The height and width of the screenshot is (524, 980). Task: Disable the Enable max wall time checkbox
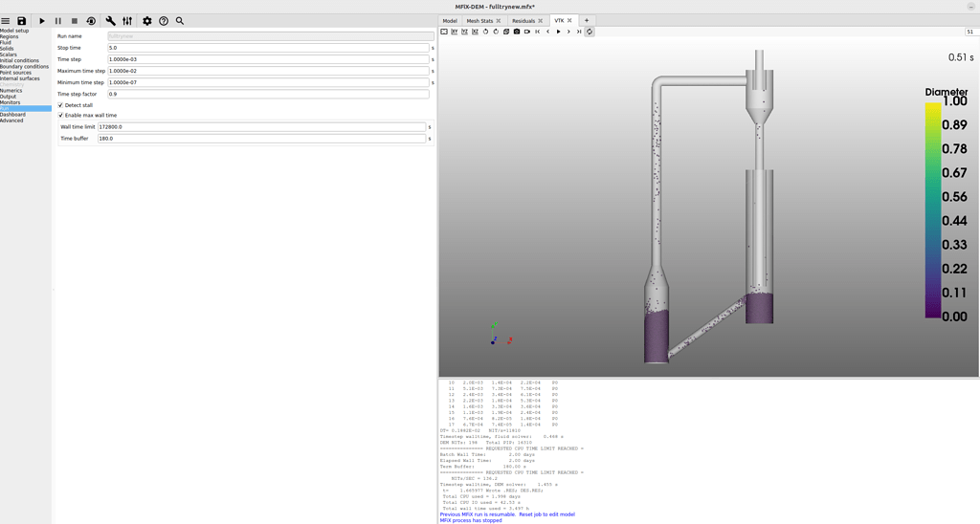coord(60,115)
